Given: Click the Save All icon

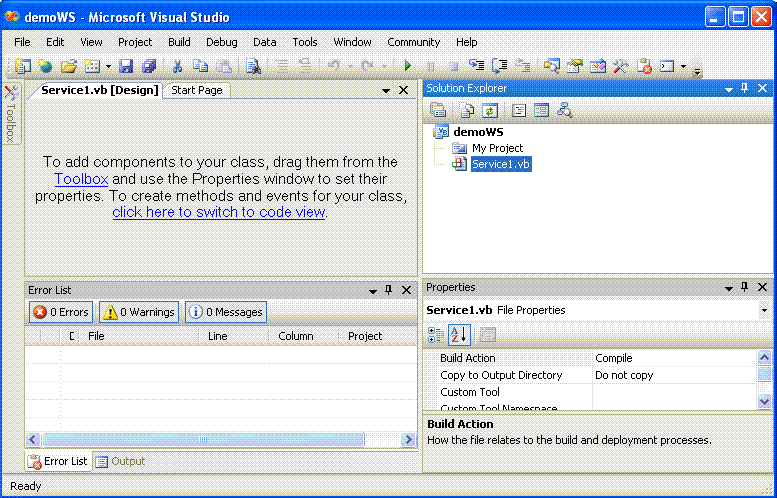Looking at the screenshot, I should tap(149, 66).
